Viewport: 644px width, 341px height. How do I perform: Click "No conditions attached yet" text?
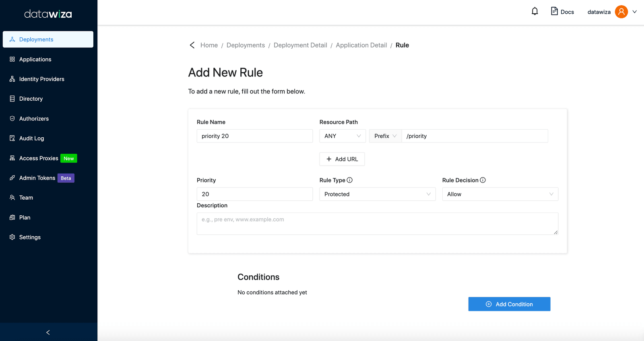[272, 292]
